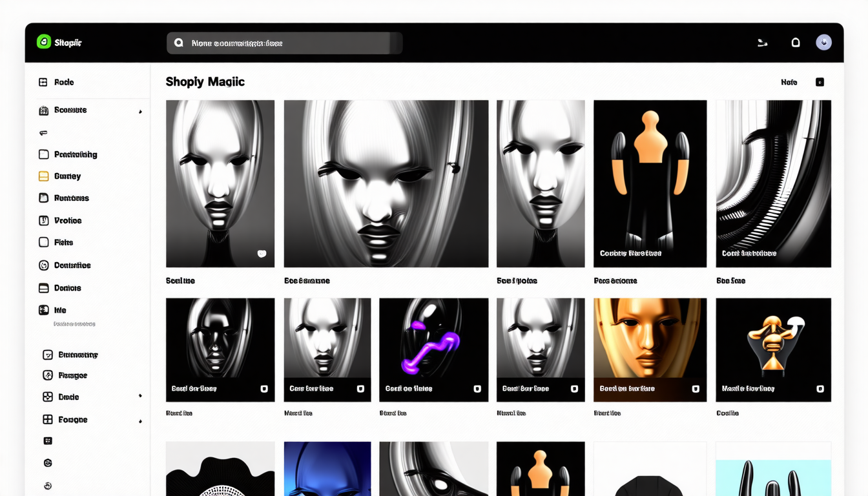Expand the Fonqoe sidebar arrow
The image size is (868, 496).
click(x=140, y=422)
